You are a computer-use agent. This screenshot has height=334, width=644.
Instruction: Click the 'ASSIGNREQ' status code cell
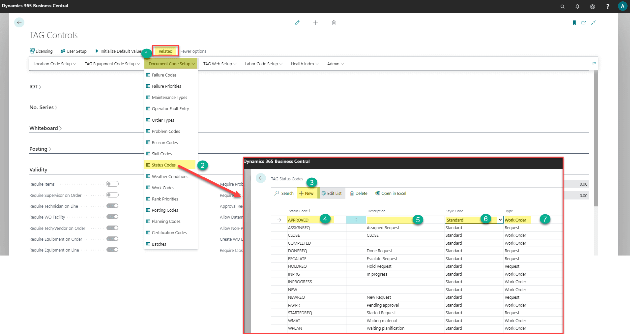pos(316,228)
